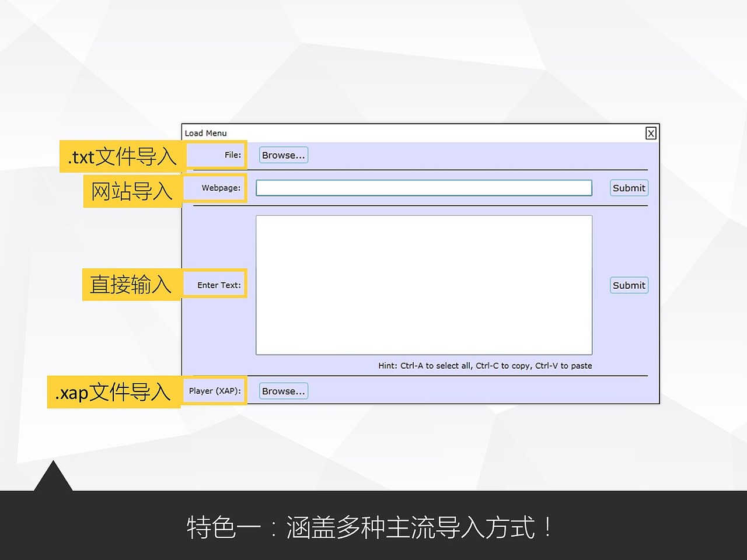Image resolution: width=747 pixels, height=560 pixels.
Task: Select the yellow '.xap文件导入' annotation label
Action: tap(113, 391)
